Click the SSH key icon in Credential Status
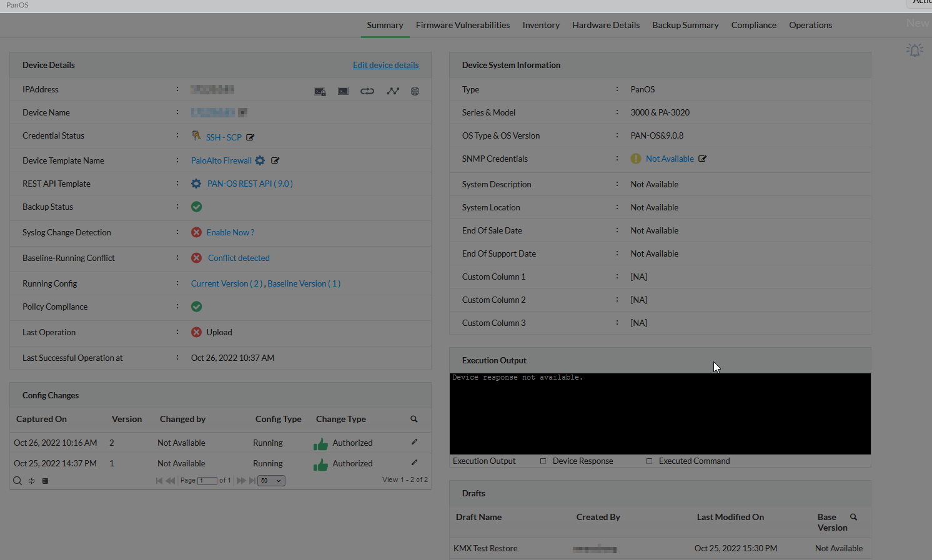The height and width of the screenshot is (560, 932). 196,135
